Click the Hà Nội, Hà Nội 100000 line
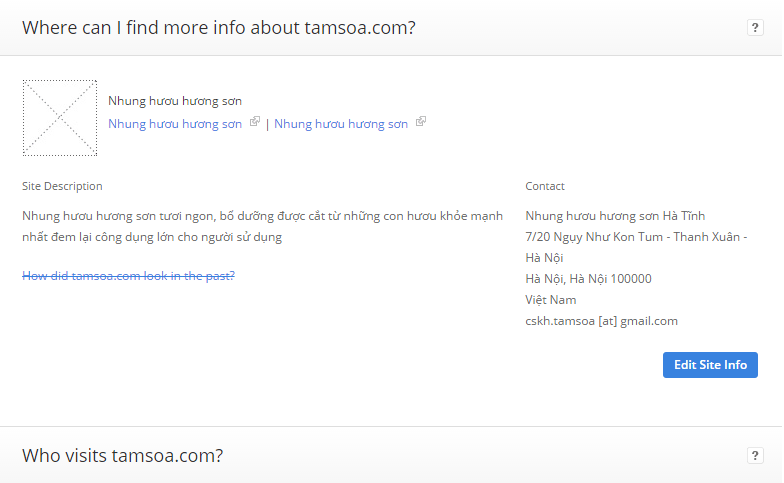 588,278
